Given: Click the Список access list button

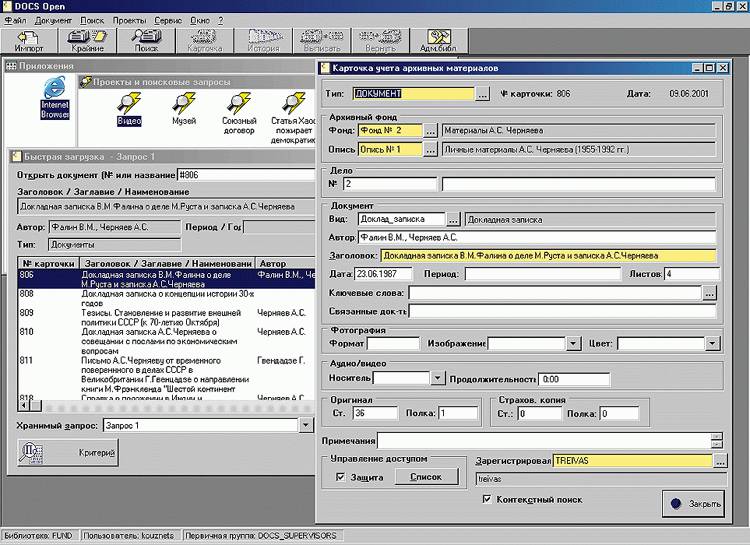Looking at the screenshot, I should [426, 477].
